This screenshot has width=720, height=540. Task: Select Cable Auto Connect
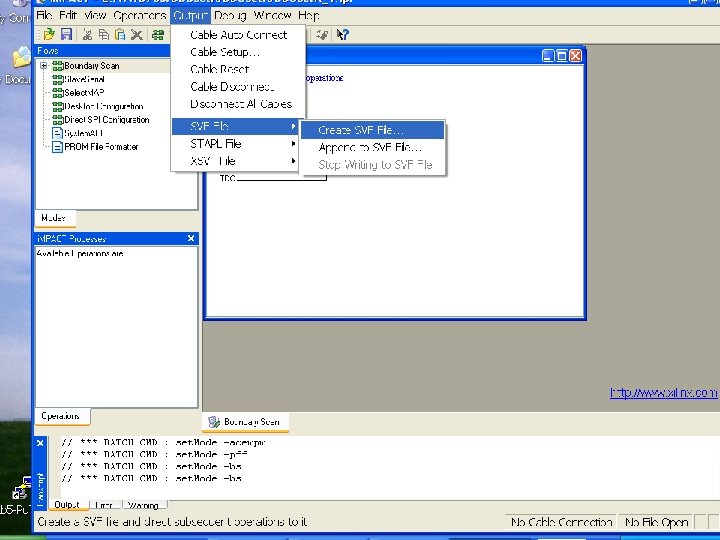238,35
